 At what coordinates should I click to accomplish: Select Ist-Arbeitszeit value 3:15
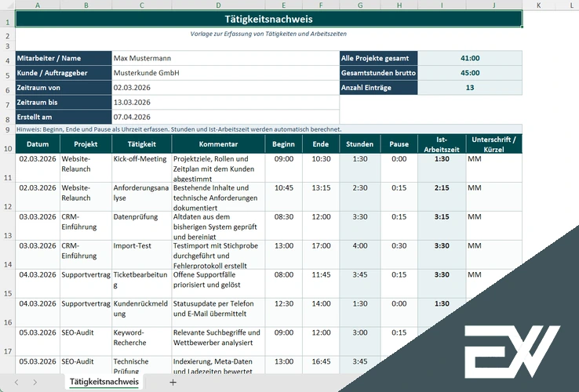(x=442, y=226)
